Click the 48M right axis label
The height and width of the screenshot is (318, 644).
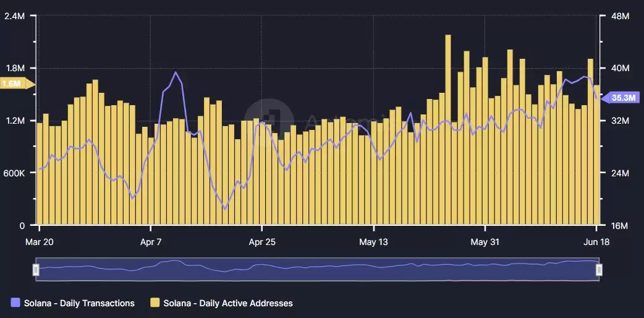[x=620, y=16]
